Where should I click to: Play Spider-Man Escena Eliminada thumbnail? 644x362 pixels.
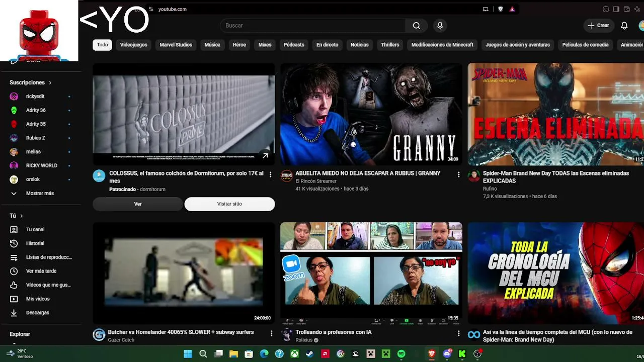coord(556,114)
